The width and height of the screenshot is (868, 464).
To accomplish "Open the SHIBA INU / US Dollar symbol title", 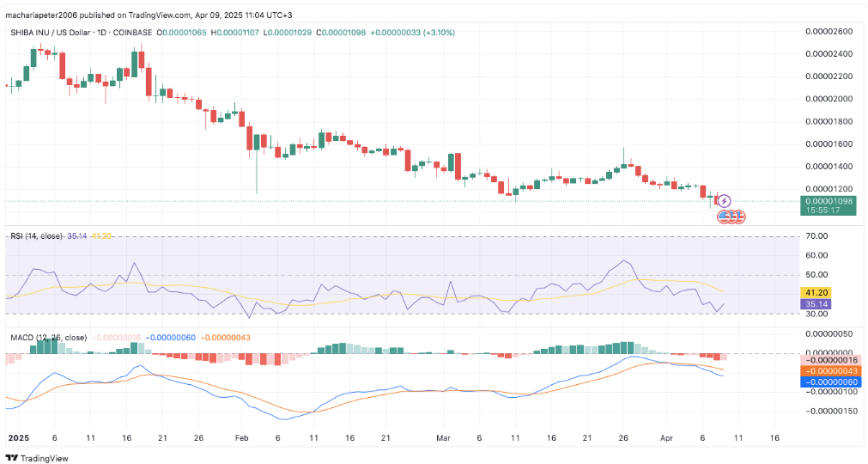I will point(58,33).
